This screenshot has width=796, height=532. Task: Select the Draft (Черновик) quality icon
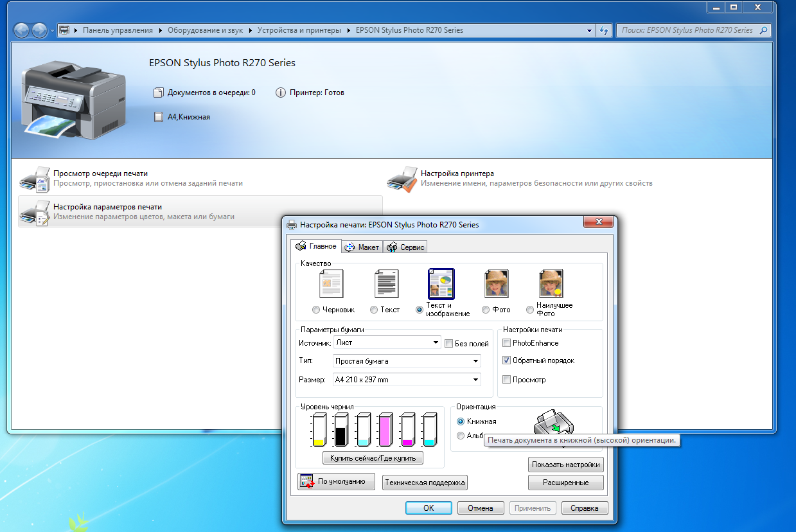332,283
